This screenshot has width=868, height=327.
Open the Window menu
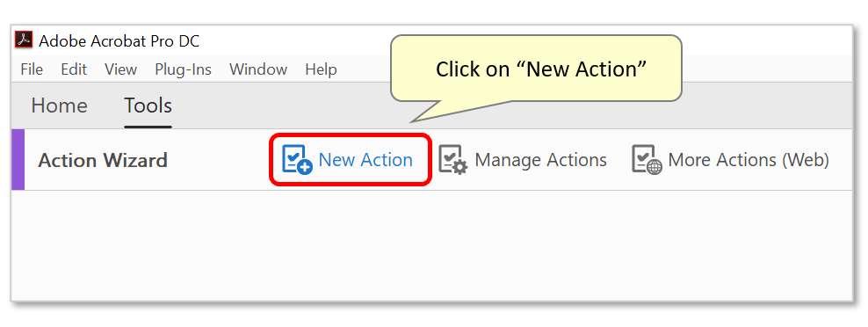click(x=258, y=69)
